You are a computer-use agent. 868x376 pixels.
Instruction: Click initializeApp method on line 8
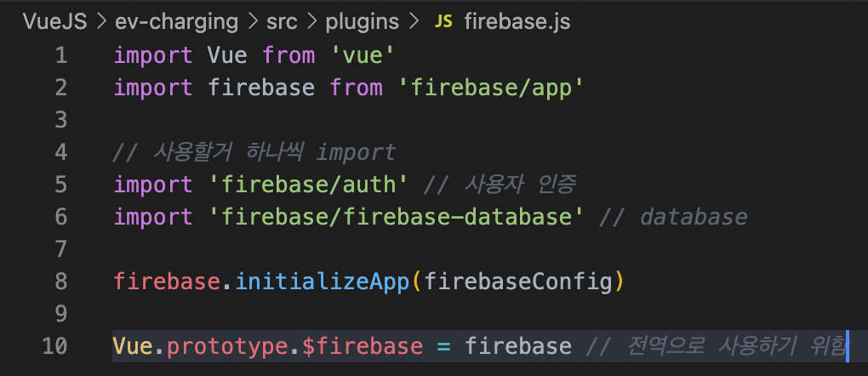[x=322, y=282]
